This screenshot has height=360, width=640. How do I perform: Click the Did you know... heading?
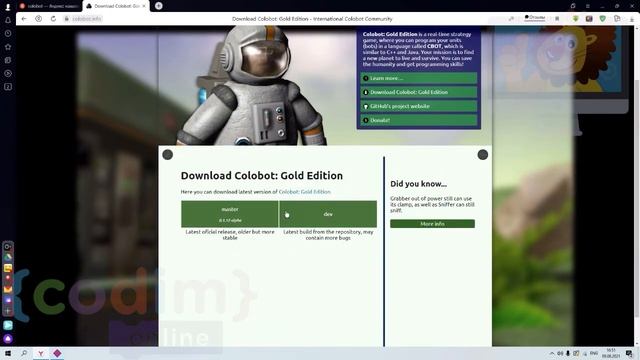418,184
